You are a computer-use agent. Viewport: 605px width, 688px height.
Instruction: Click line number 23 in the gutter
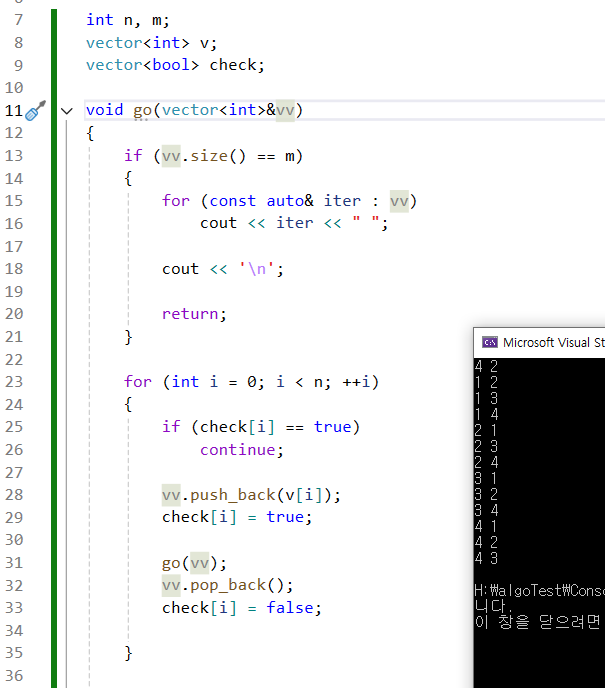tap(14, 382)
